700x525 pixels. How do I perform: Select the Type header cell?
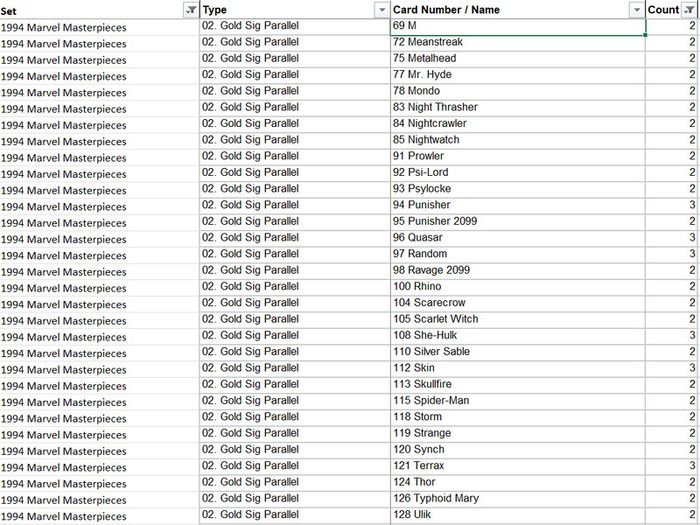click(295, 10)
